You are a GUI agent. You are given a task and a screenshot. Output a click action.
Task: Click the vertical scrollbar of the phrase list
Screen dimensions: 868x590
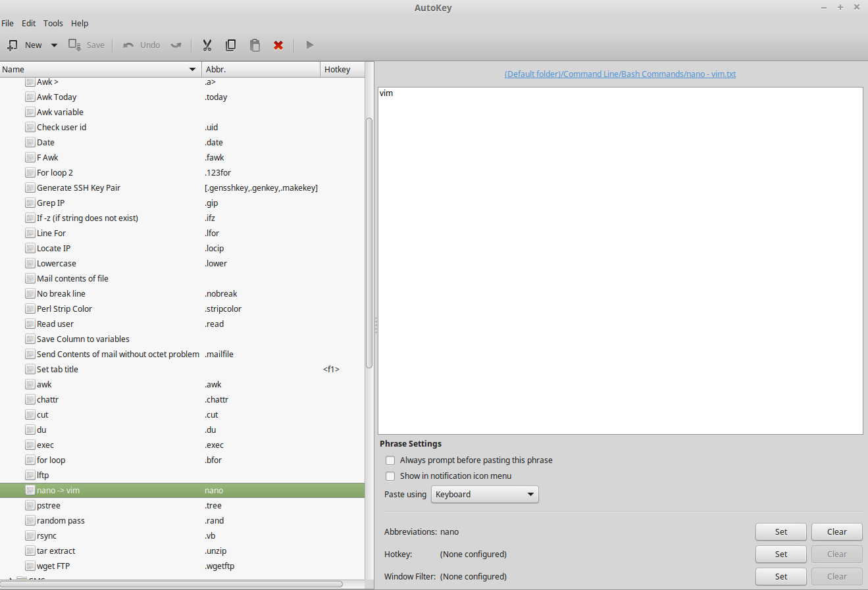(369, 243)
